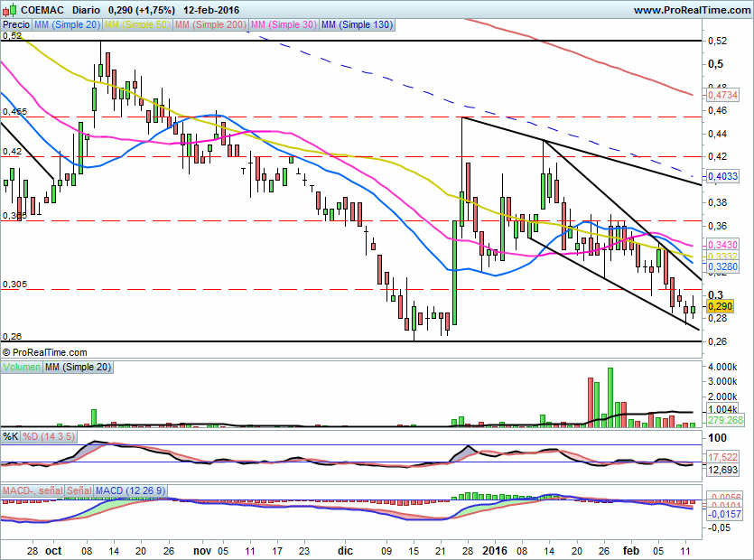
Task: Click the orange 0,290 current price tag
Action: (x=721, y=306)
